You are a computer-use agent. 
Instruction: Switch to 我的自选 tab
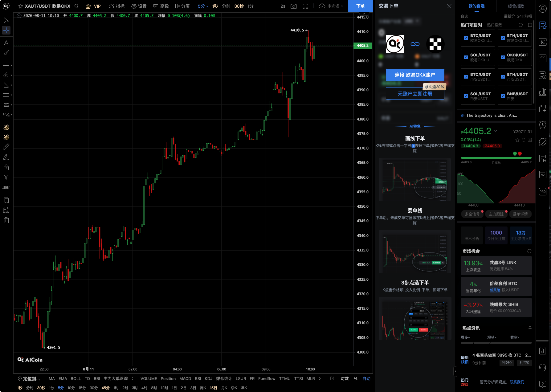[x=476, y=6]
